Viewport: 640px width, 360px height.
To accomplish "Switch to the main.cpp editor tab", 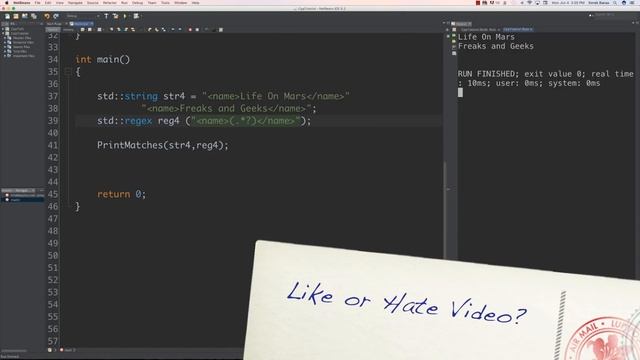I will tap(81, 24).
